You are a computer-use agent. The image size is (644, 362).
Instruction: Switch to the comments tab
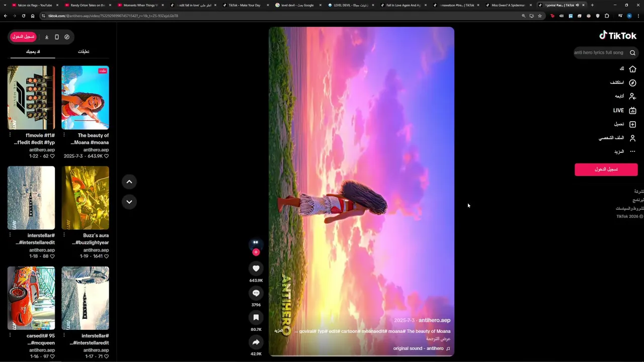point(84,51)
